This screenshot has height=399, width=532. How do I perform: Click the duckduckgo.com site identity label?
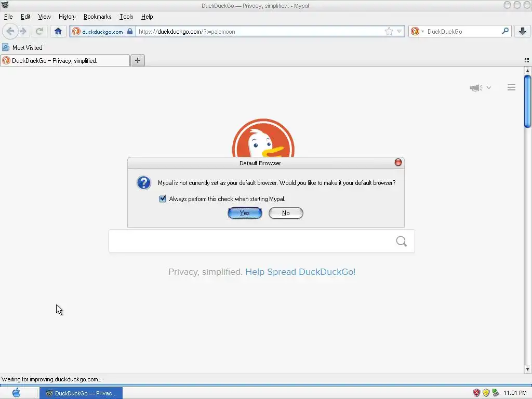click(102, 32)
